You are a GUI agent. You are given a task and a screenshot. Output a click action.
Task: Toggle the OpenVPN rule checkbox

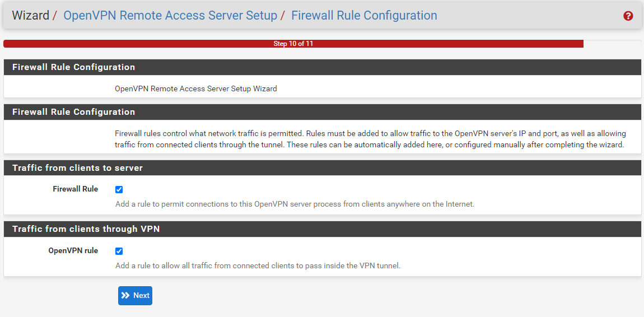(119, 251)
